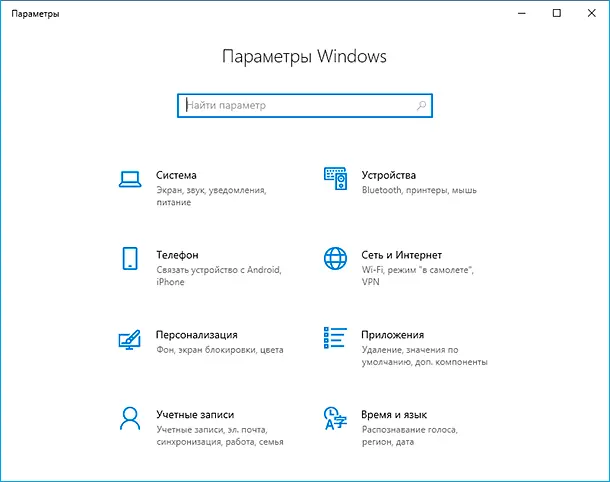Click the text Учетные записи, эл. почта, синхронизация
610x482 pixels.
click(x=220, y=436)
